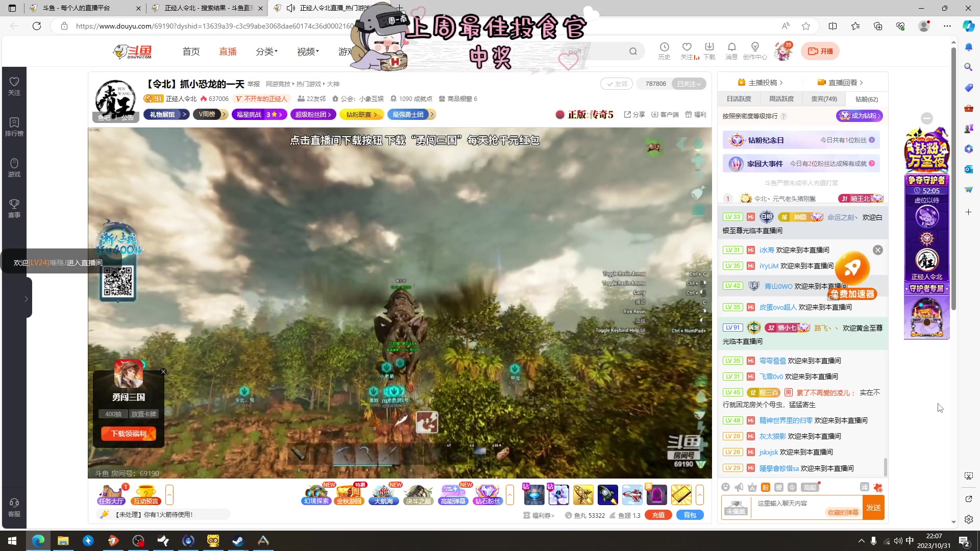Expand the left sidebar arrow handle

click(26, 299)
